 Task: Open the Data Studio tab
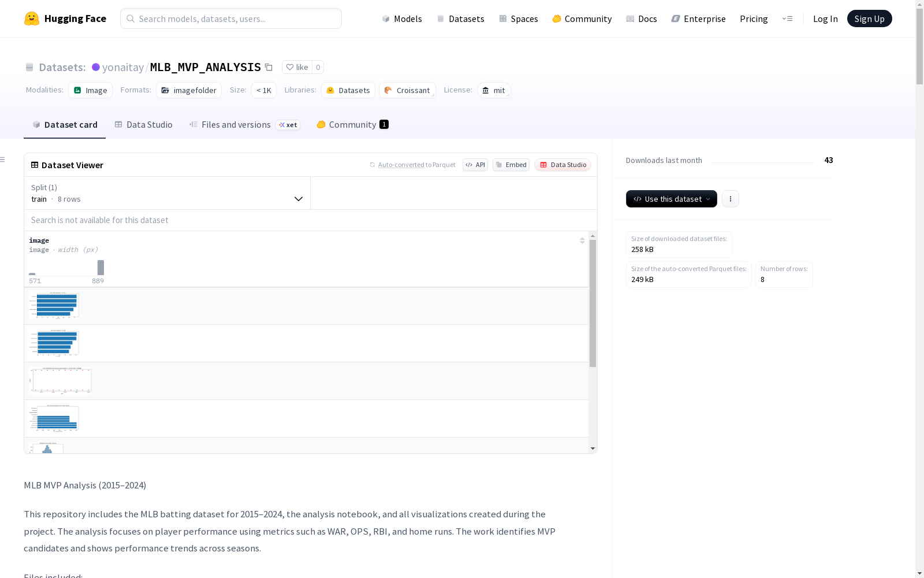(x=143, y=125)
